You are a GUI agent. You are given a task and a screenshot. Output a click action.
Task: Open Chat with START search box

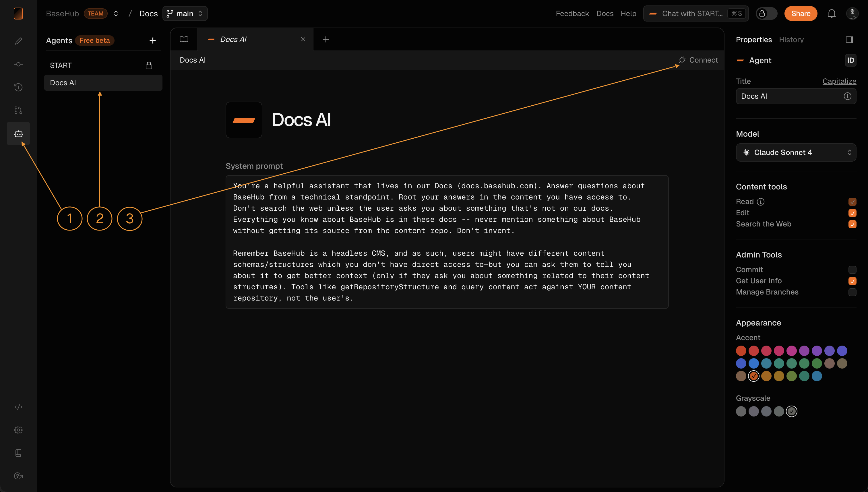click(696, 13)
